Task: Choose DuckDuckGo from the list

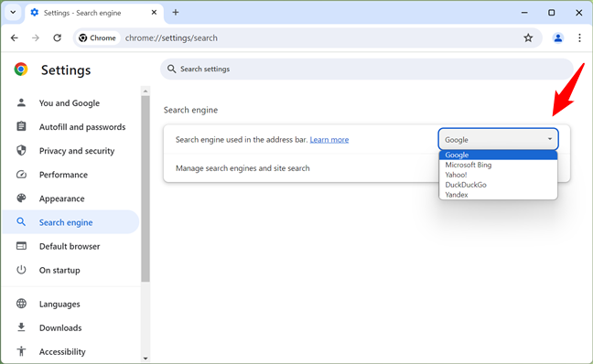Action: click(498, 185)
